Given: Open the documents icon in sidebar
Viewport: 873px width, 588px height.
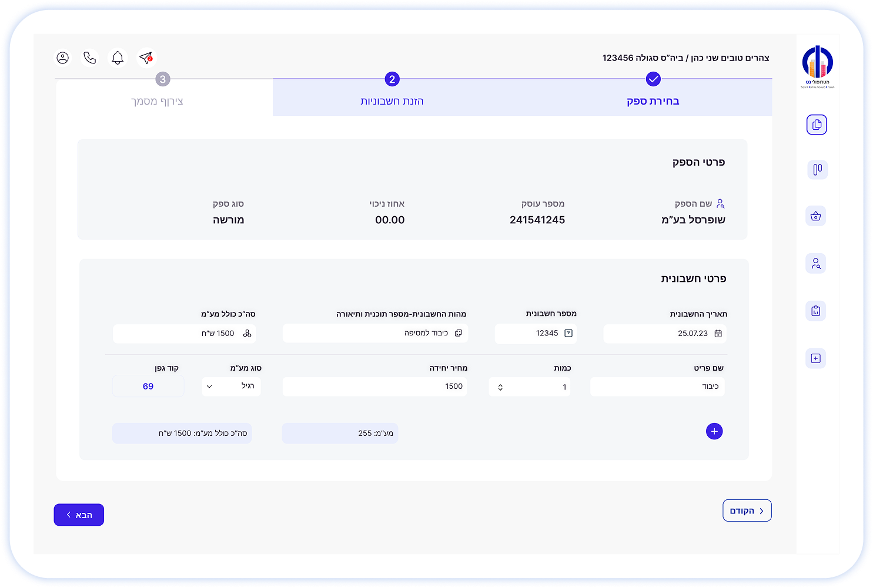Looking at the screenshot, I should [x=816, y=125].
